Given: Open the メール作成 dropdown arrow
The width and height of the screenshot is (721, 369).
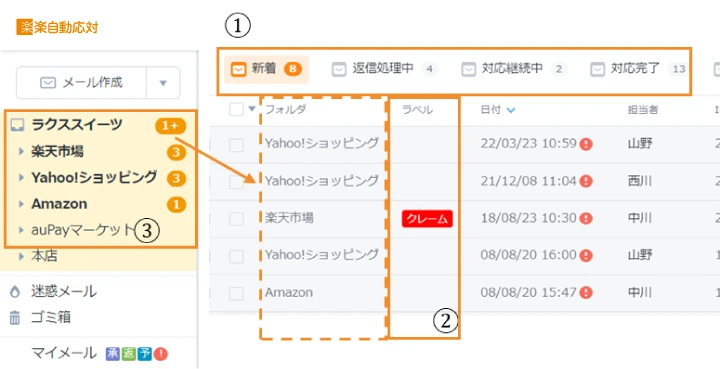Looking at the screenshot, I should (163, 83).
